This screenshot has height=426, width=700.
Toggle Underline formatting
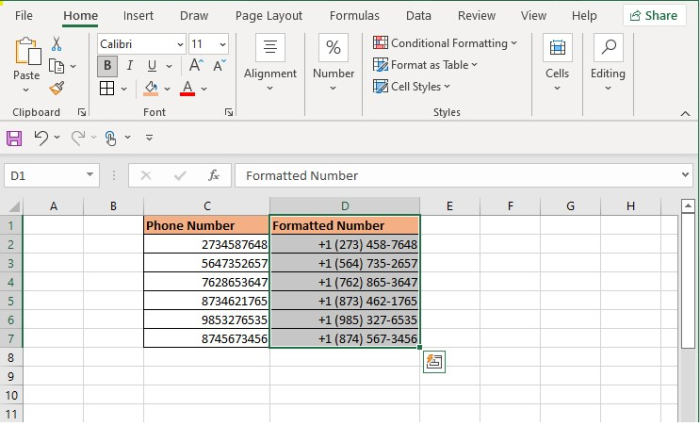tap(151, 66)
